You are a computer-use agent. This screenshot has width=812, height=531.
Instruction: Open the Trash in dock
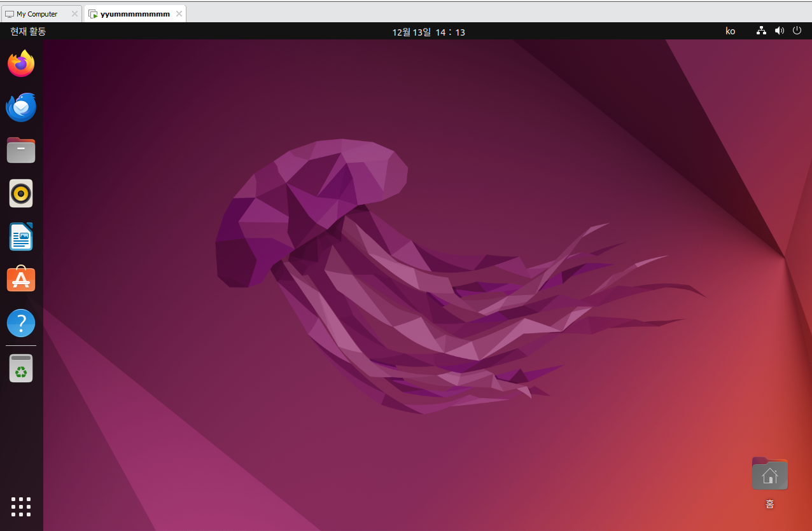point(21,368)
